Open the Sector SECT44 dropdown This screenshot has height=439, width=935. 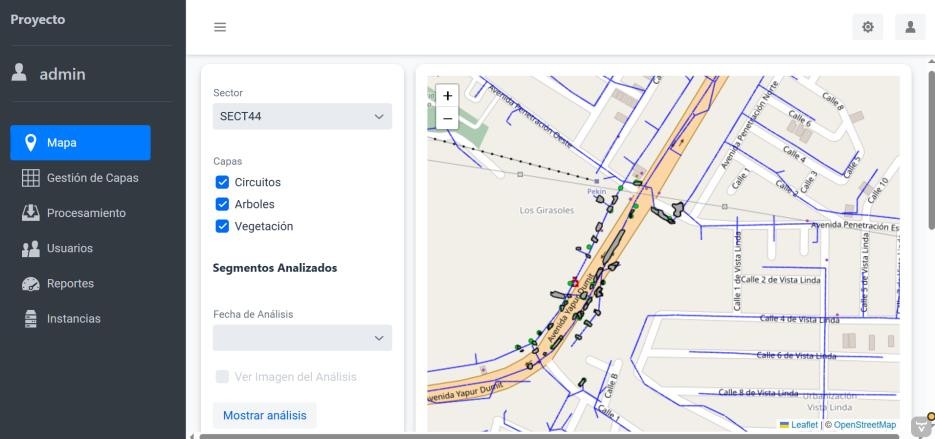point(302,116)
